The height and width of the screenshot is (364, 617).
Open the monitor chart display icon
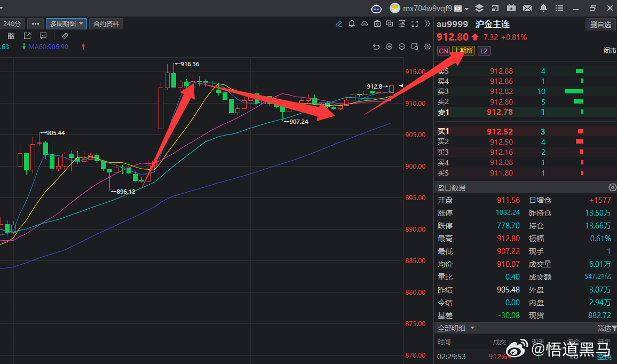(x=402, y=23)
